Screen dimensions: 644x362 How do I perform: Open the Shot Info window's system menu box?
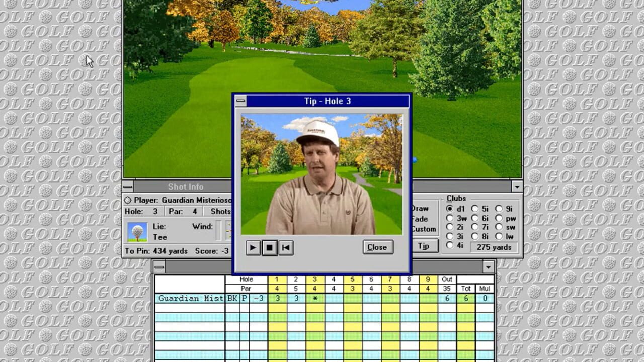point(128,187)
